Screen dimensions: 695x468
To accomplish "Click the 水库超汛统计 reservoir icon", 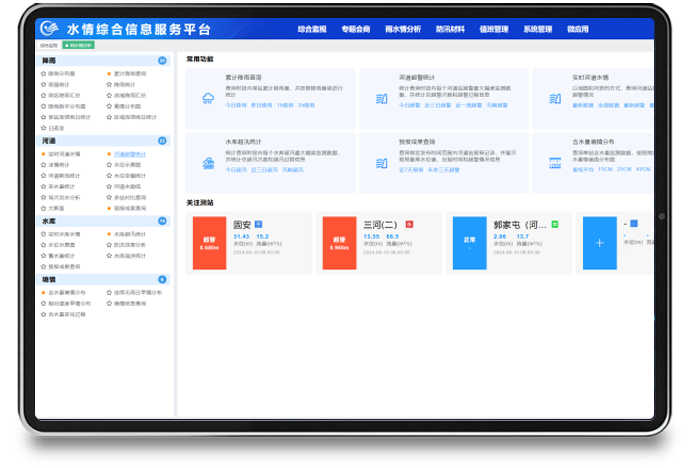I will 209,163.
